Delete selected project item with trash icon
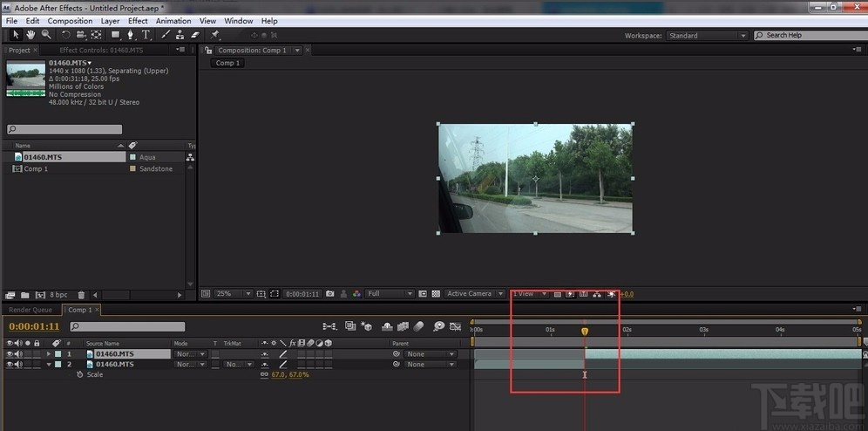868x431 pixels. click(81, 295)
